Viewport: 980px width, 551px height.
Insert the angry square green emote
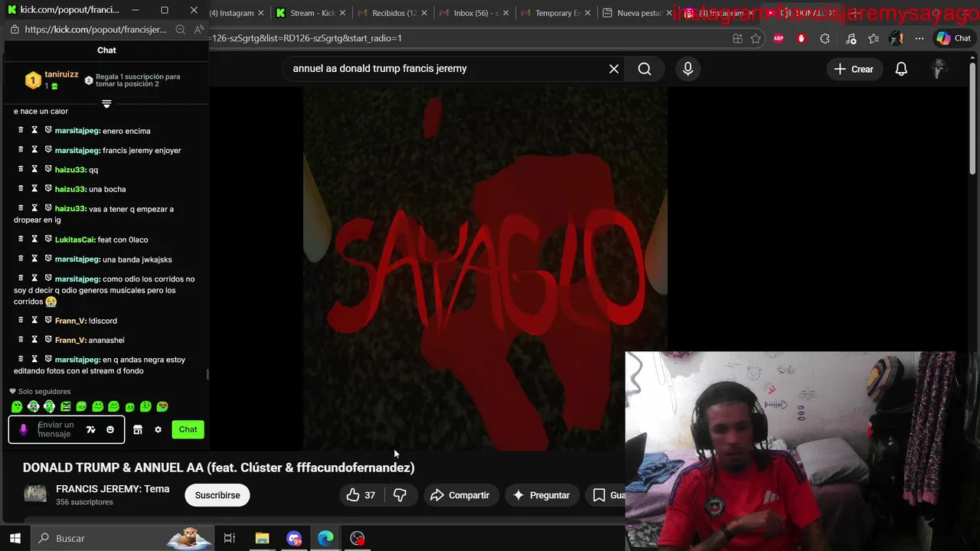[x=65, y=406]
